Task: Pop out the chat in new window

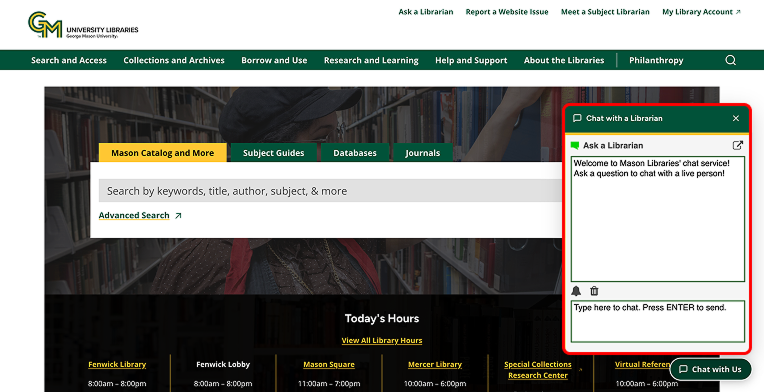Action: (738, 145)
